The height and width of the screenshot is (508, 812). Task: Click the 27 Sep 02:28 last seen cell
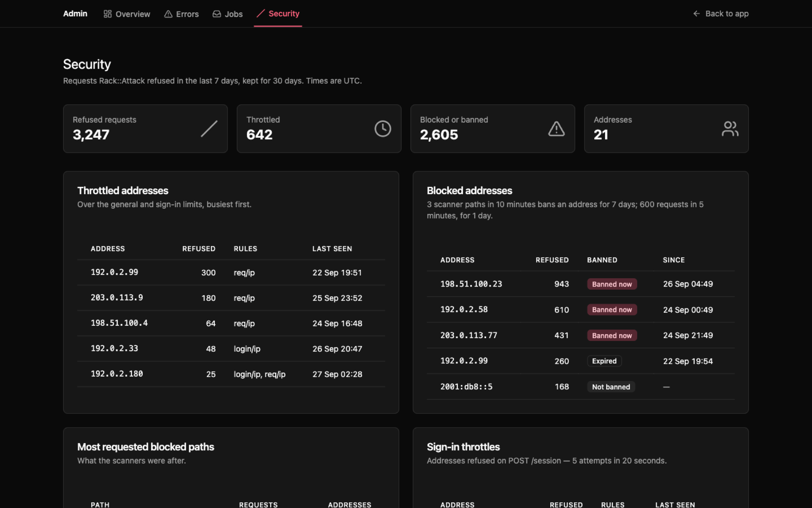(337, 374)
